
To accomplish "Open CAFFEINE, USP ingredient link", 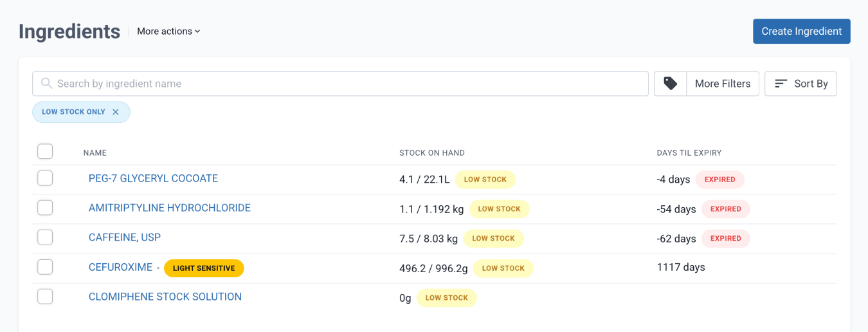I will click(125, 237).
